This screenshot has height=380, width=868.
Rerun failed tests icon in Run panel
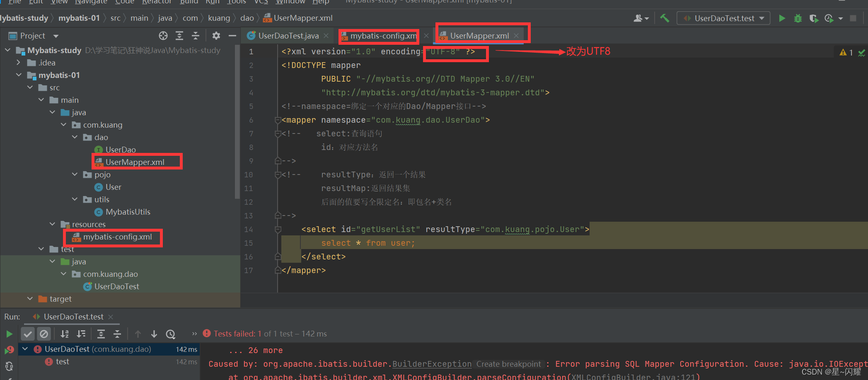tap(9, 350)
